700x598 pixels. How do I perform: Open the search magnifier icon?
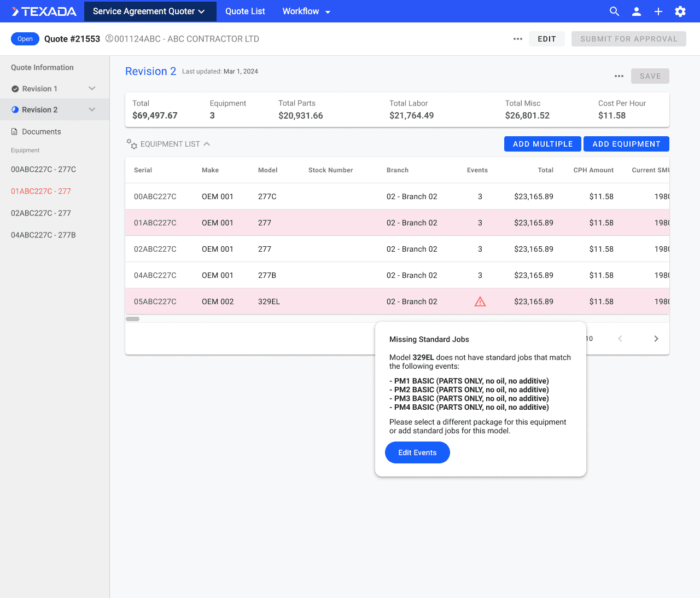(x=615, y=11)
